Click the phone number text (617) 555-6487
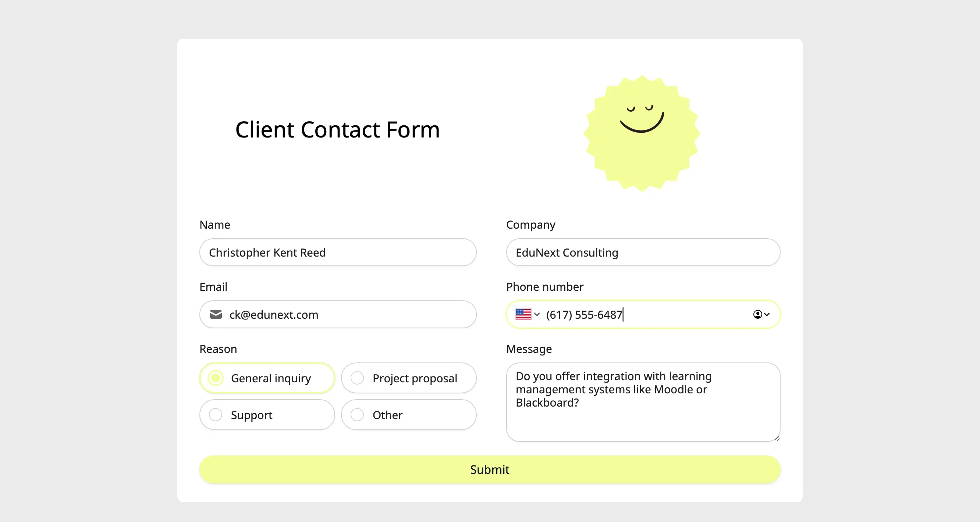The height and width of the screenshot is (522, 980). [x=584, y=315]
